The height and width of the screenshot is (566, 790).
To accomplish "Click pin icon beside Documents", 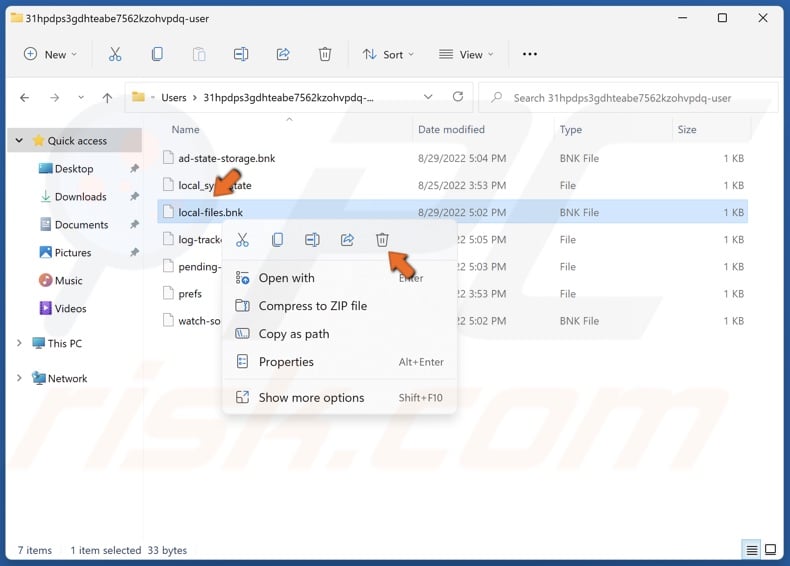I will 135,224.
